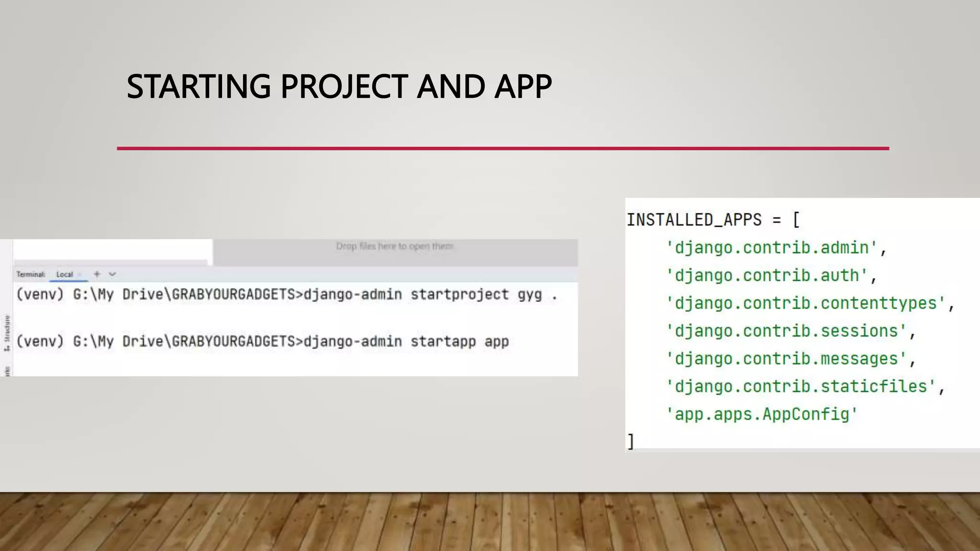The height and width of the screenshot is (551, 980).
Task: Click the red divider line under title
Action: pyautogui.click(x=502, y=148)
